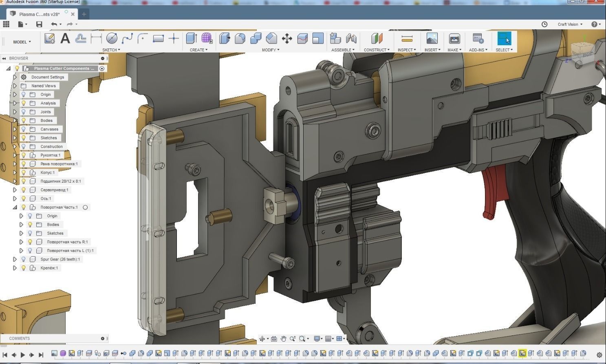This screenshot has width=606, height=364.
Task: Collapse the Поворотная Часть:1 component
Action: (15, 207)
